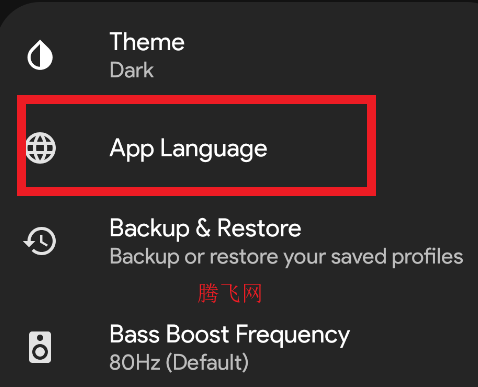478x387 pixels.
Task: Tap the 'Dark' subtitle under Theme
Action: 132,70
